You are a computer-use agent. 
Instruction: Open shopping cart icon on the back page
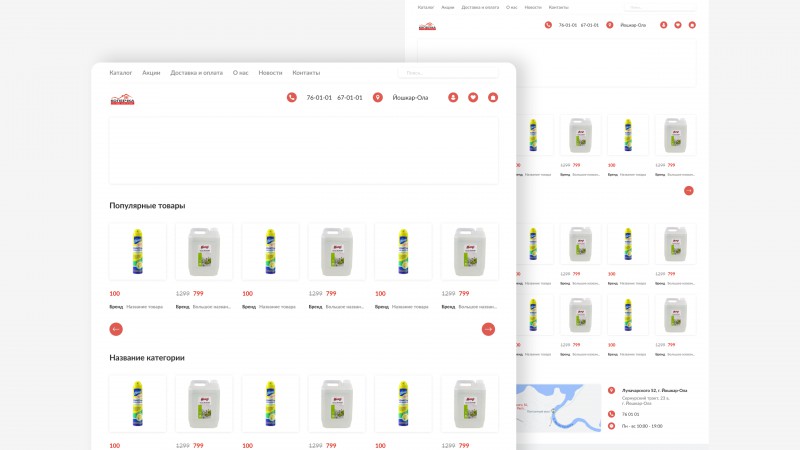click(692, 25)
